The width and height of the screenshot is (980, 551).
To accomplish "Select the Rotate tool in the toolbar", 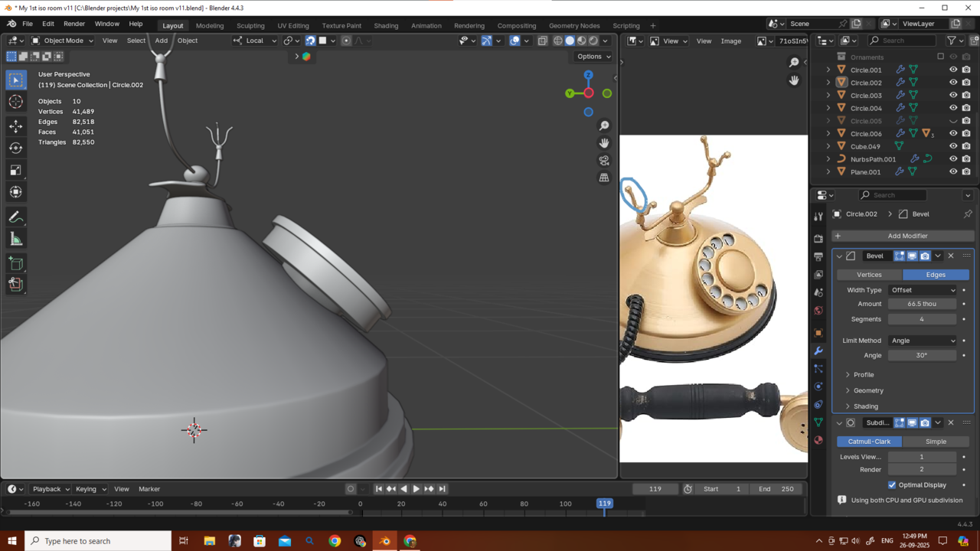I will (16, 148).
